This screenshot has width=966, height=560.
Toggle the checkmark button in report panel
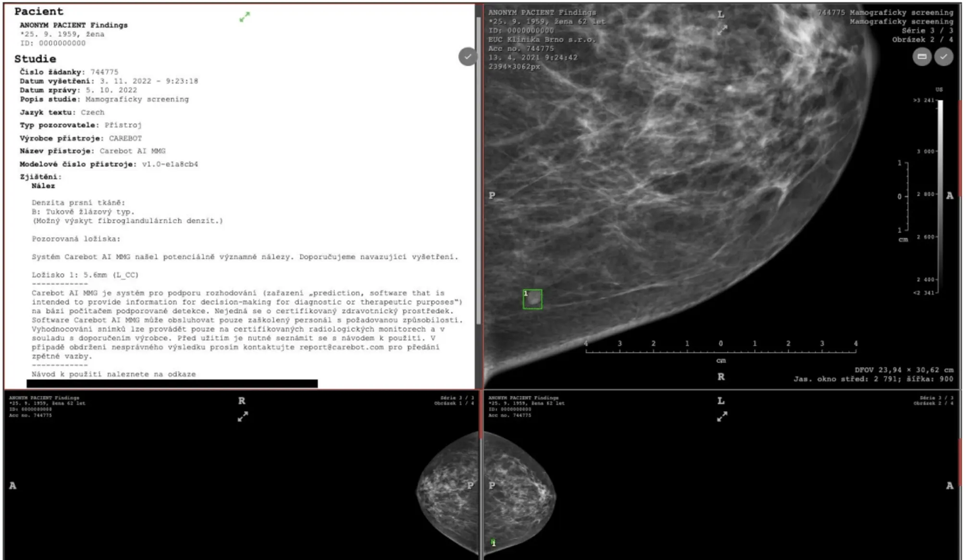[x=467, y=57]
